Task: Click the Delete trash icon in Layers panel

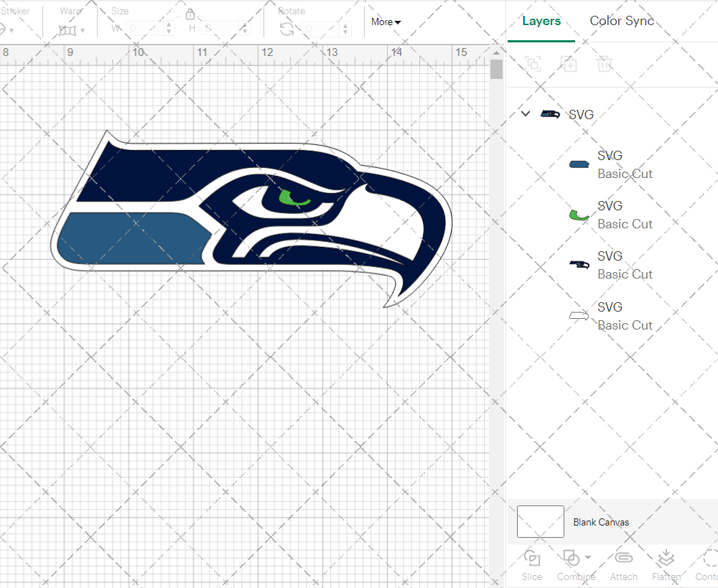Action: click(x=605, y=64)
